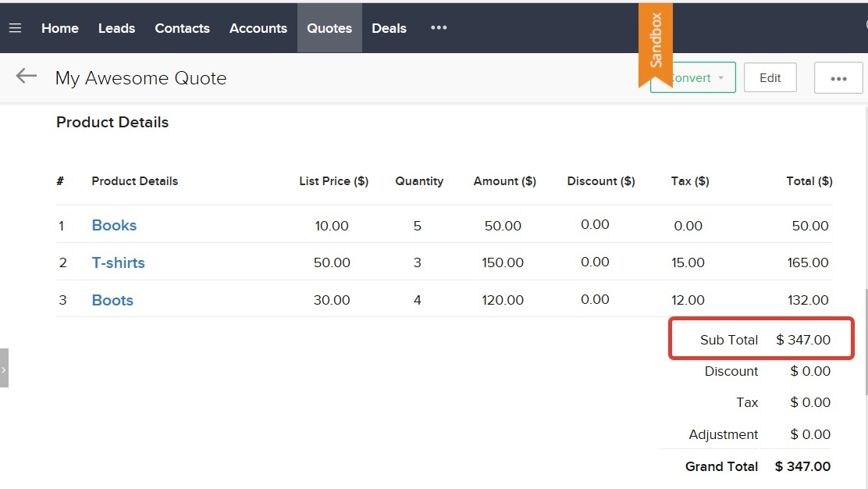Click the 15.00 tax value for T-shirts
The width and height of the screenshot is (868, 489).
point(688,262)
